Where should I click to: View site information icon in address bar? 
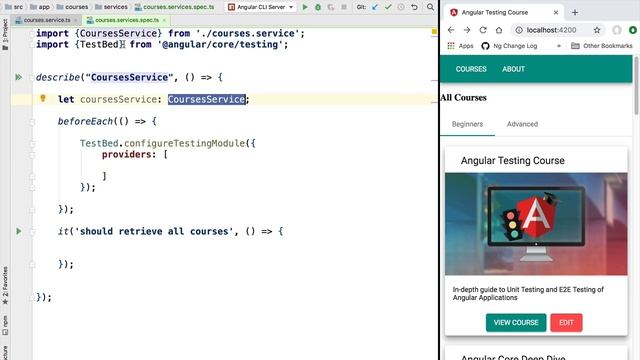519,30
